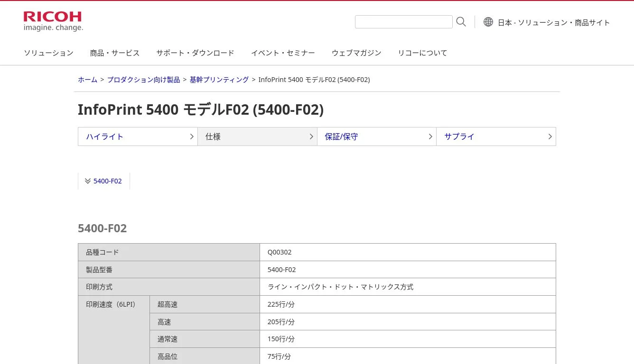Click the 印刷方式 row label
The height and width of the screenshot is (364, 634).
point(169,287)
